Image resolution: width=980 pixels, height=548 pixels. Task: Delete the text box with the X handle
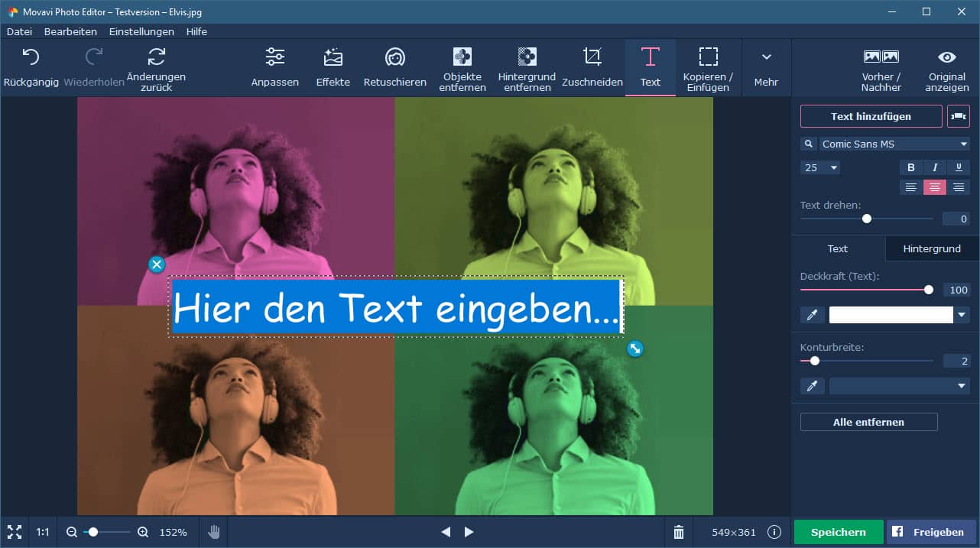[157, 264]
